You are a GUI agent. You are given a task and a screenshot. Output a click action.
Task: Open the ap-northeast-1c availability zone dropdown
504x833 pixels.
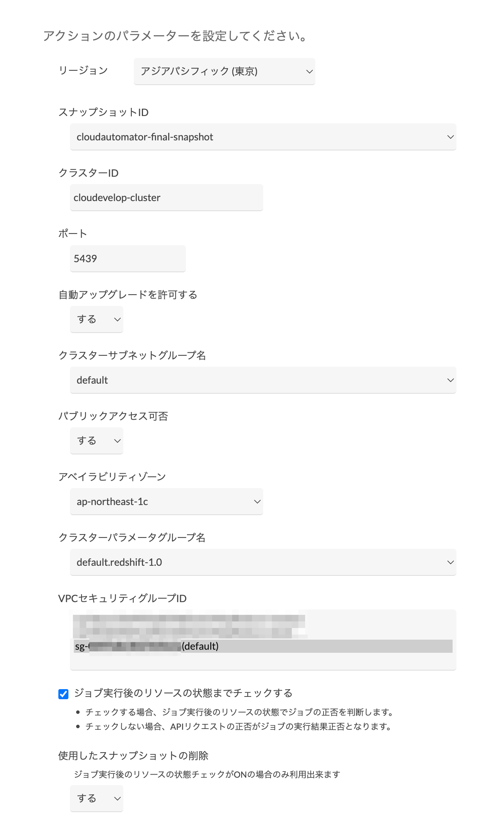point(166,501)
